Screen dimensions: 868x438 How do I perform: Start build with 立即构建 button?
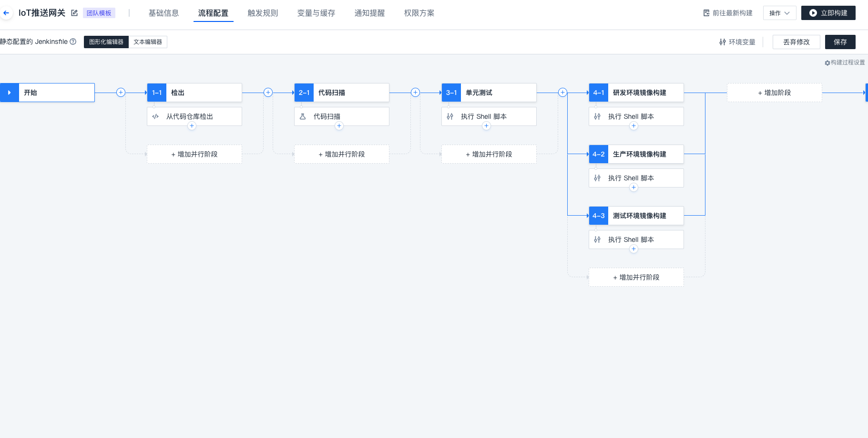point(828,13)
